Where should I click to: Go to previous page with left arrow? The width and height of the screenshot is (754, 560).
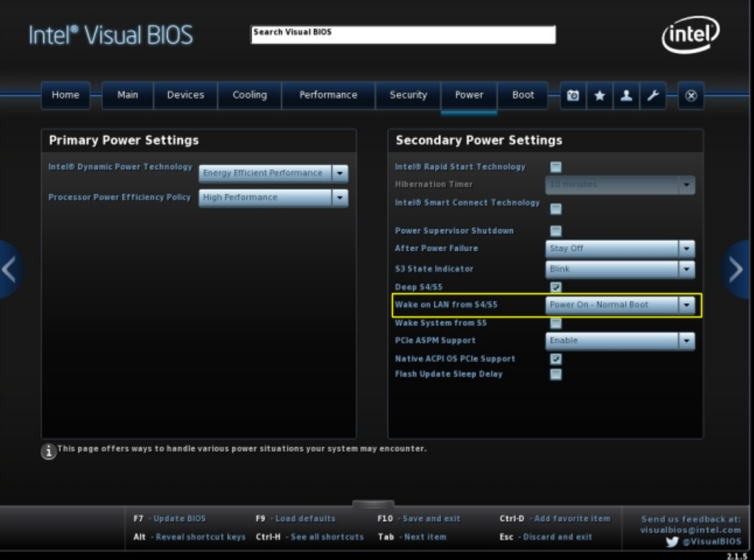(x=10, y=269)
